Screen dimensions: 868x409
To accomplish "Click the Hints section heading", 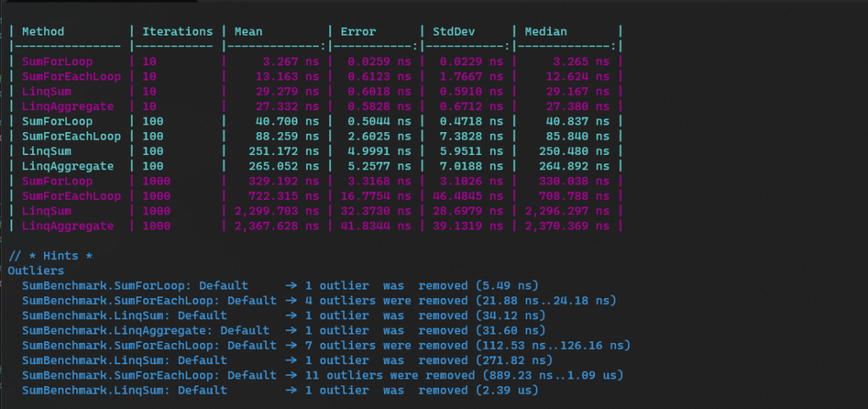I will point(52,255).
